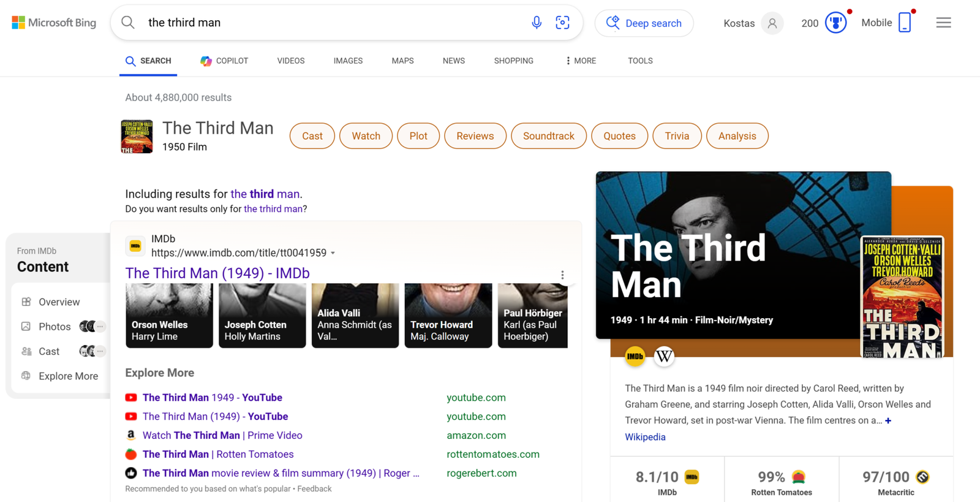980x502 pixels.
Task: Open The Third Man (1949) - IMDb link
Action: pyautogui.click(x=217, y=273)
